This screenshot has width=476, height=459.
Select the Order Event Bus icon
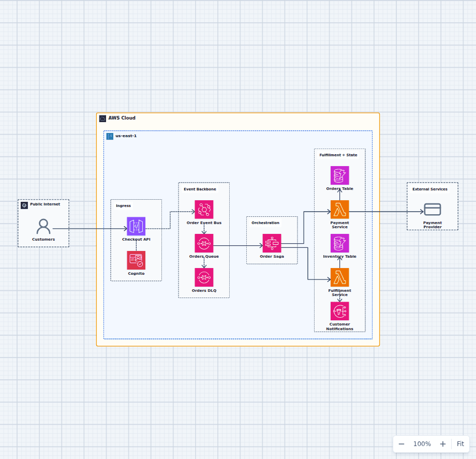204,210
